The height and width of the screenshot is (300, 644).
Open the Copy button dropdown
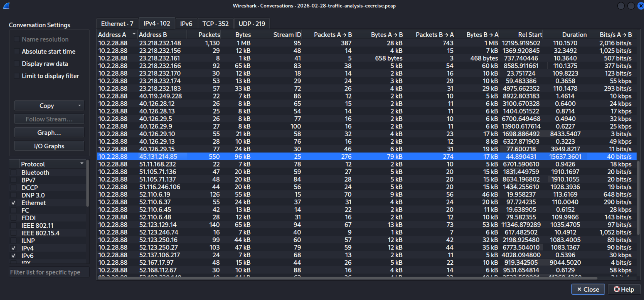pos(49,106)
